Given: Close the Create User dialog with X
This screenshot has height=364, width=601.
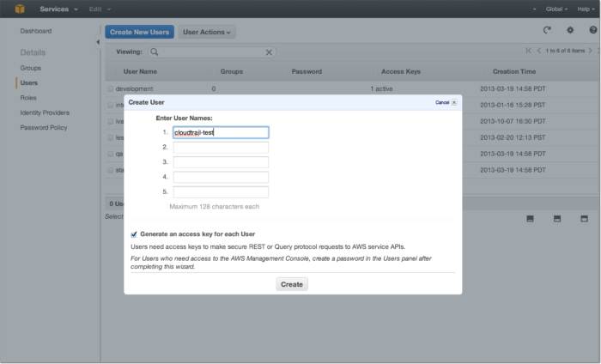Looking at the screenshot, I should click(x=454, y=102).
